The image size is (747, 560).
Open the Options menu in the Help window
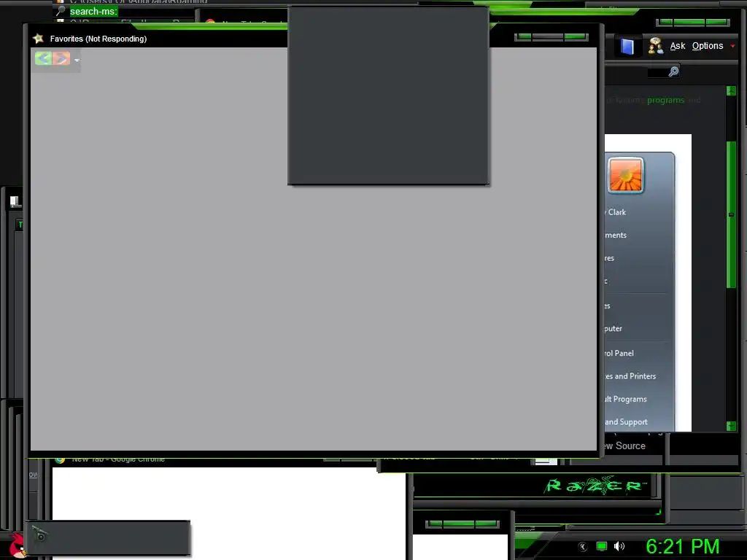pyautogui.click(x=708, y=46)
